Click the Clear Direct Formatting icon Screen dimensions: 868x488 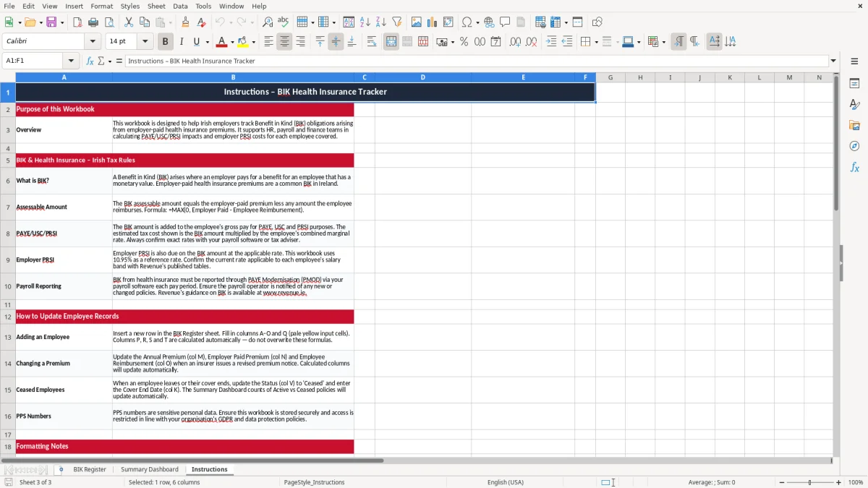pos(201,22)
